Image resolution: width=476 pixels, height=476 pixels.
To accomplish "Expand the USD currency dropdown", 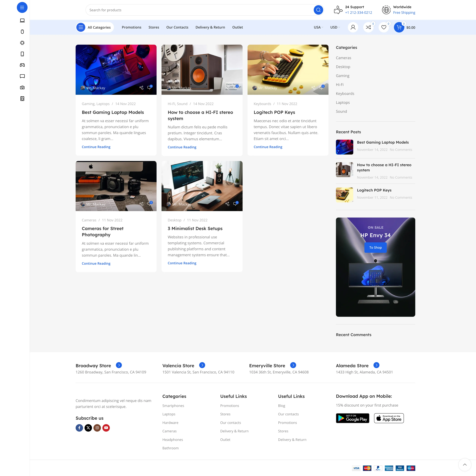I will click(x=335, y=27).
